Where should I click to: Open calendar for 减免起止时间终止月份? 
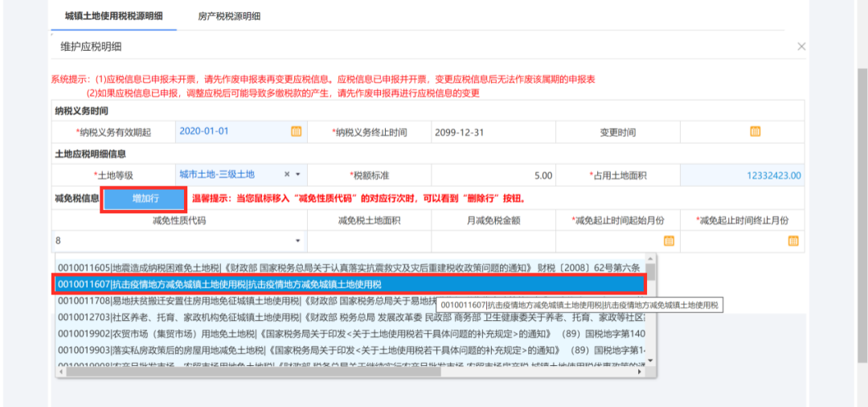coord(793,240)
